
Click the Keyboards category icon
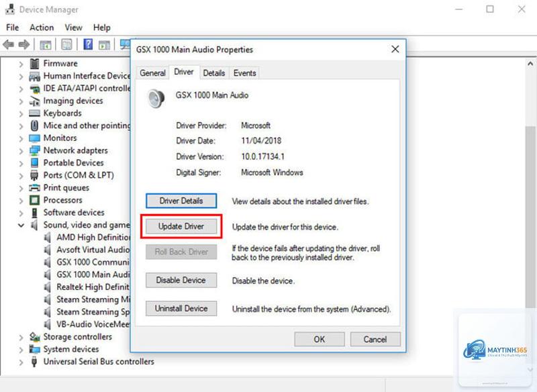pyautogui.click(x=34, y=113)
